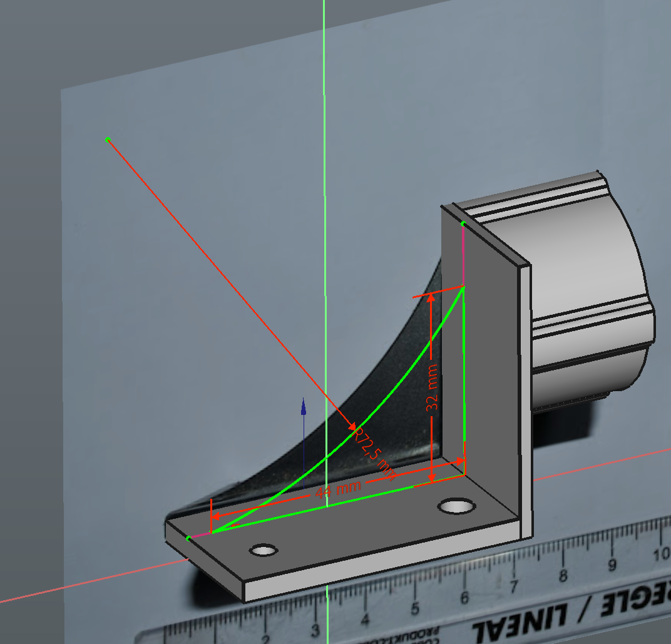Select the front edge face of base plate

(376, 563)
